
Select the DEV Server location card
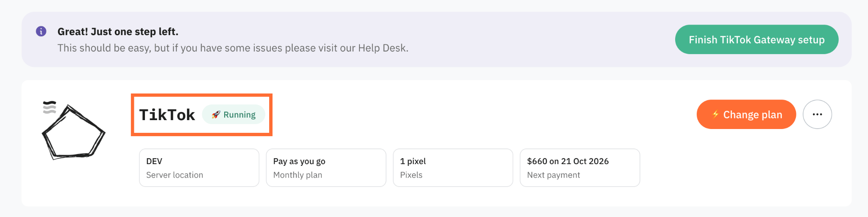click(199, 168)
